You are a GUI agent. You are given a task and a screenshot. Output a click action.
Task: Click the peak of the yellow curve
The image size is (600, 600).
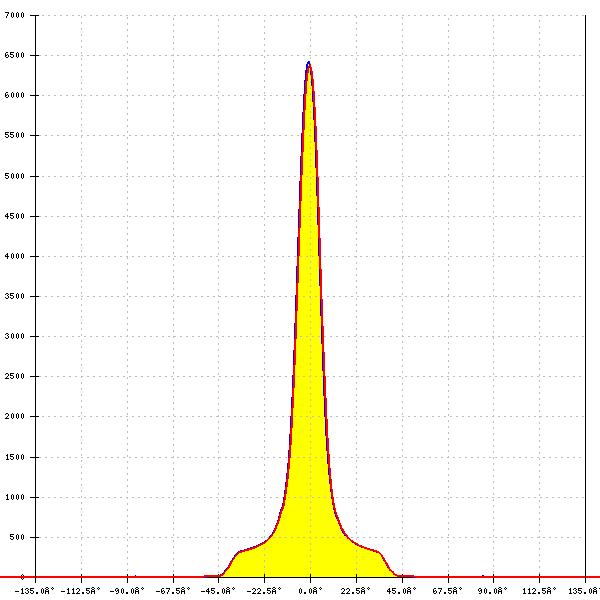click(x=309, y=63)
